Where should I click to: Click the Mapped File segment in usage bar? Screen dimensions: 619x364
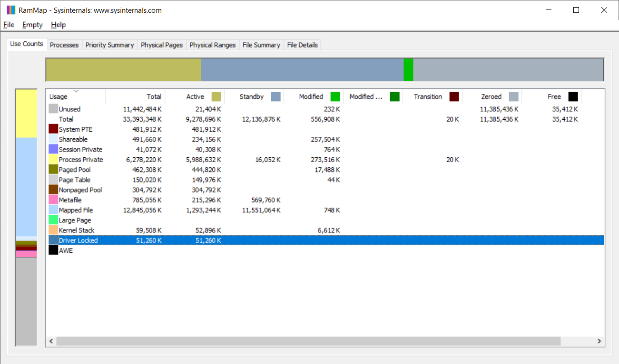pyautogui.click(x=26, y=187)
